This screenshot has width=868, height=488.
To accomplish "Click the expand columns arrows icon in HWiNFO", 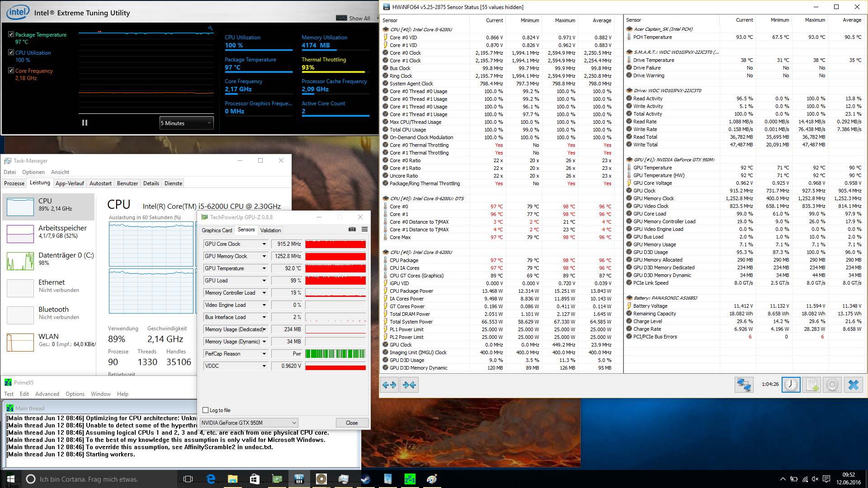I will (x=389, y=385).
